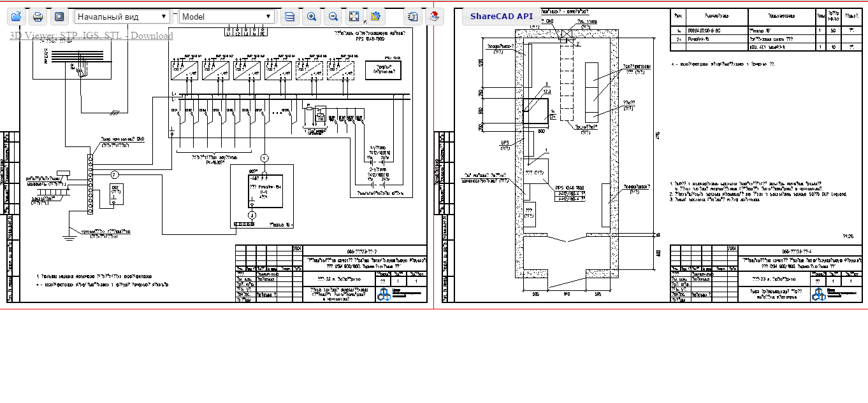Screen dimensions: 868x403
Task: Toggle the black background button
Action: (59, 17)
